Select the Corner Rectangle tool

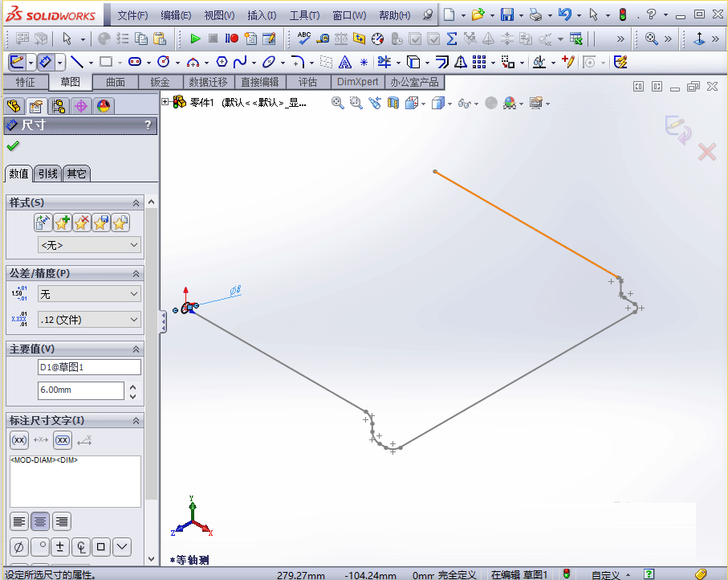click(x=104, y=62)
